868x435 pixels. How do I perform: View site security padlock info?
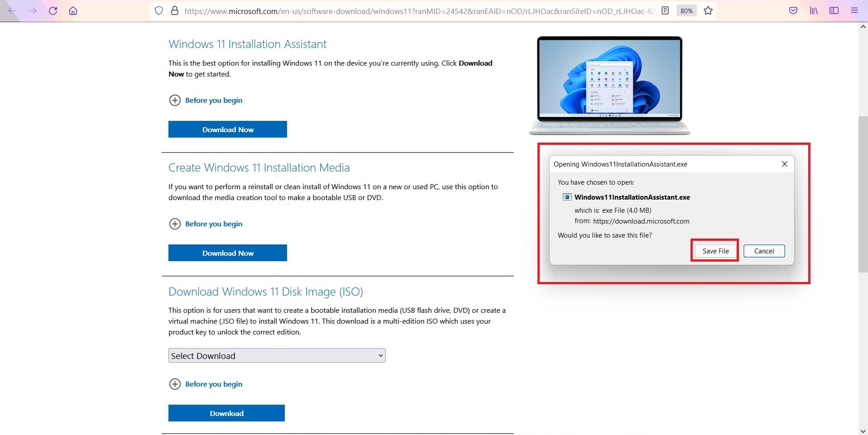pos(174,11)
